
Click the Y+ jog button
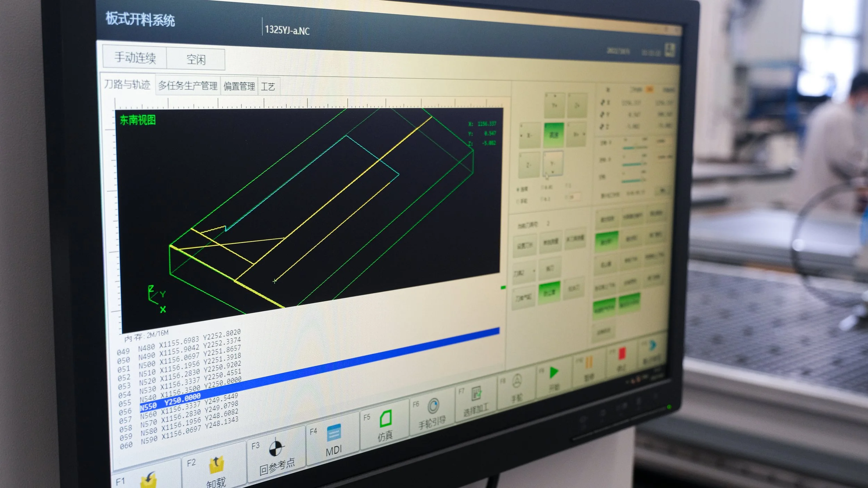pos(554,106)
